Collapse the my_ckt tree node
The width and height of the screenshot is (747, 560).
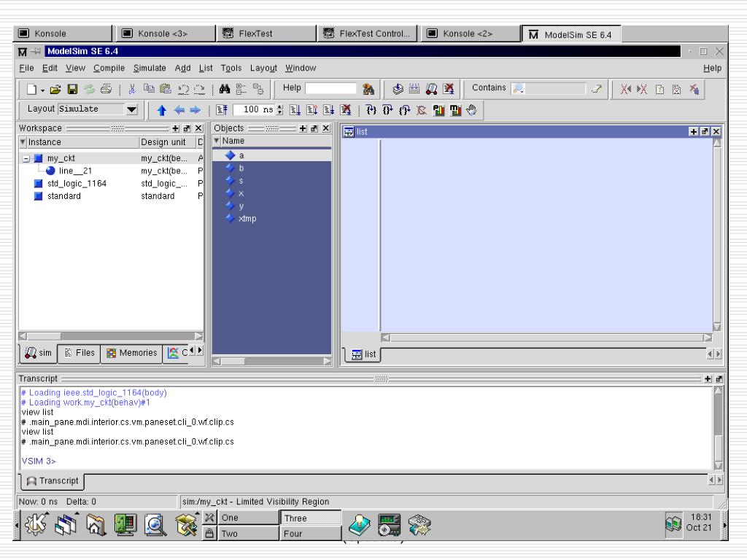pyautogui.click(x=26, y=158)
